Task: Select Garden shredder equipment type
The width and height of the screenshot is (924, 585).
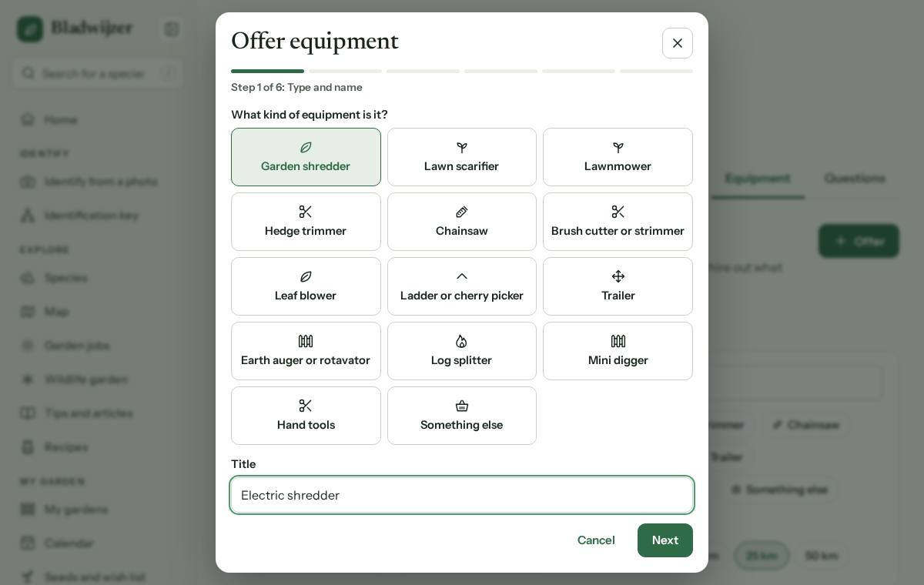Action: click(306, 157)
